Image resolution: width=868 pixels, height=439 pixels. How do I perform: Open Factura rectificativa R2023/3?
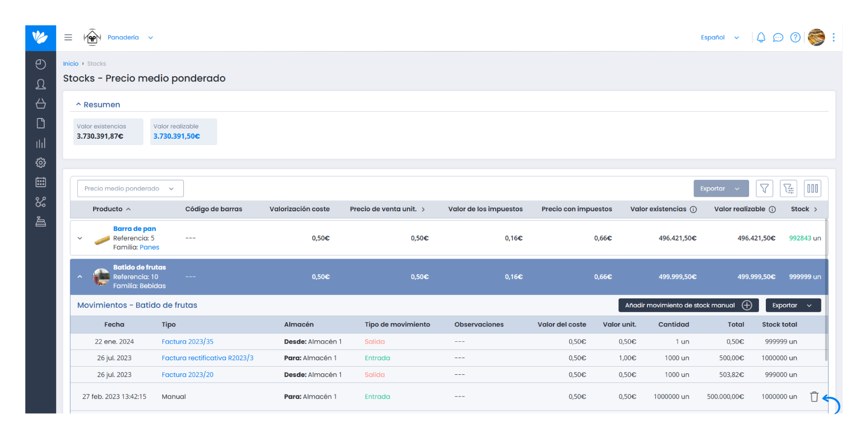coord(208,358)
